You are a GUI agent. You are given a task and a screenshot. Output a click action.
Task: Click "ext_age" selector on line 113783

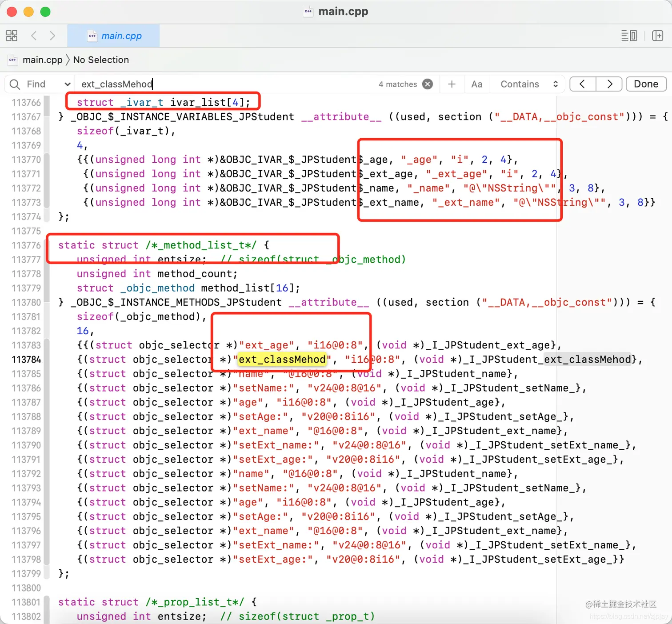tap(267, 345)
